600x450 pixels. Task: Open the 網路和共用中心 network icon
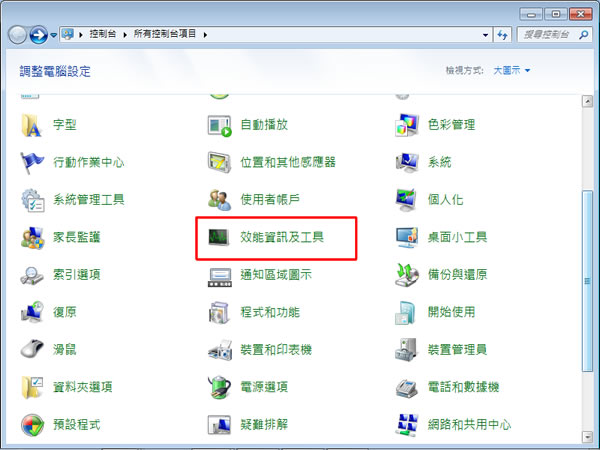point(406,425)
